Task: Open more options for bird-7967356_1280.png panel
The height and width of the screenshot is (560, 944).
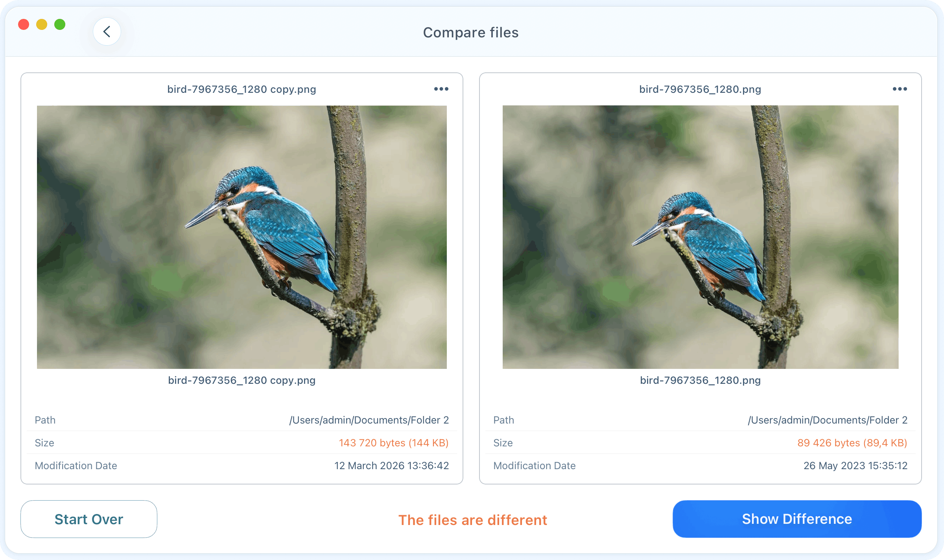Action: coord(900,89)
